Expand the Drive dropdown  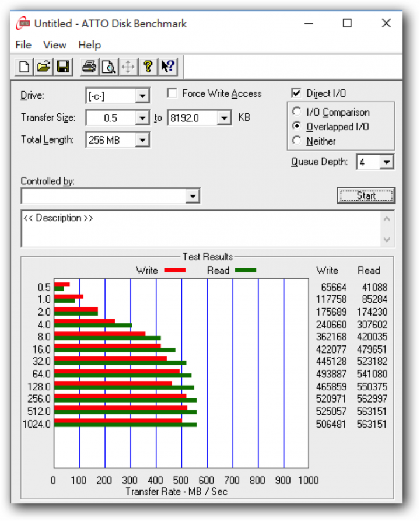tap(142, 96)
